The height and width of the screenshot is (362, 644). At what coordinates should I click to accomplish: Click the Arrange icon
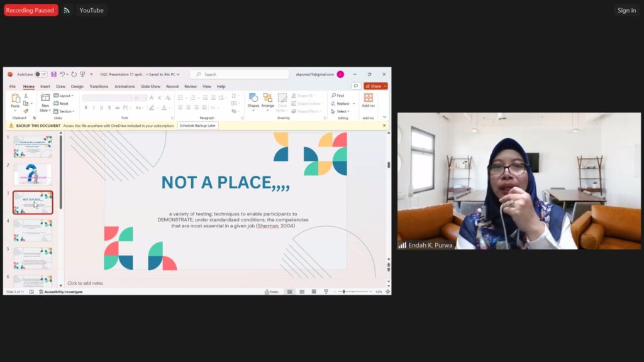point(268,100)
